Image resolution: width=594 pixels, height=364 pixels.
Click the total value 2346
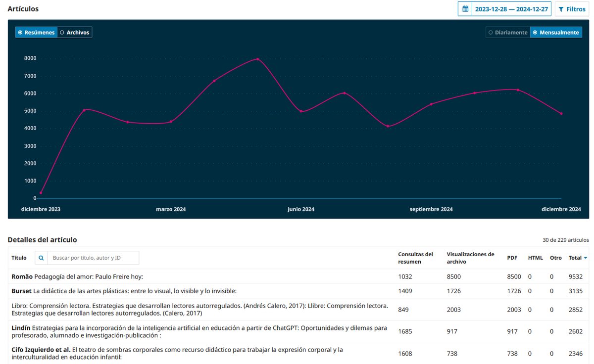576,354
